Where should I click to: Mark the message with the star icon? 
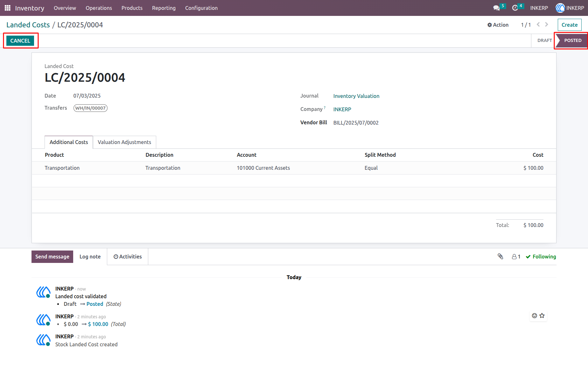coord(542,316)
